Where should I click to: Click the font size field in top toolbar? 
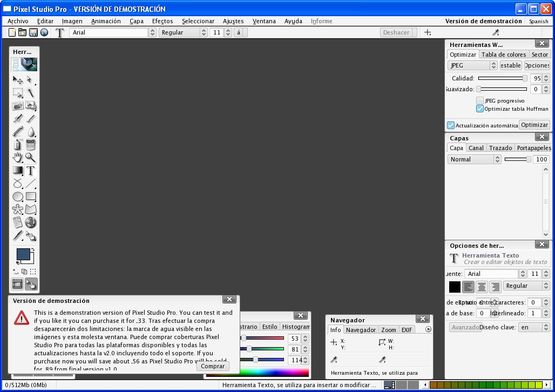(x=217, y=32)
